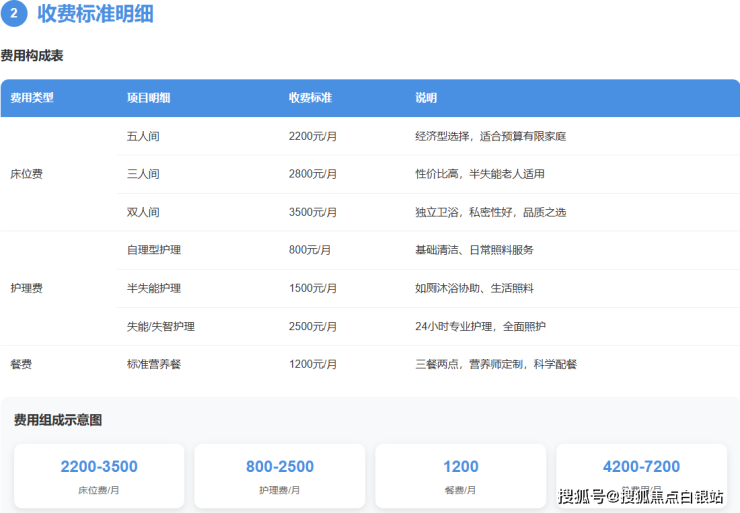Screen dimensions: 740x513
Task: Click the blue circled number 2 badge
Action: (x=14, y=15)
